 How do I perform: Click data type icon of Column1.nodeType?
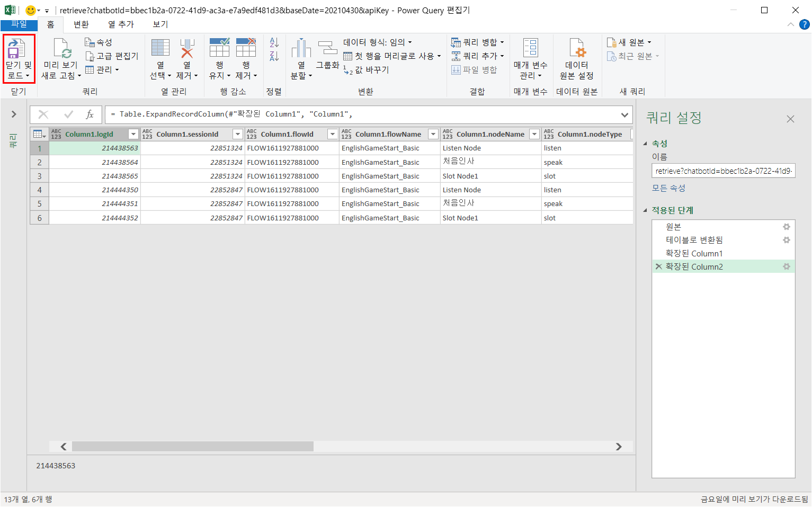point(549,134)
